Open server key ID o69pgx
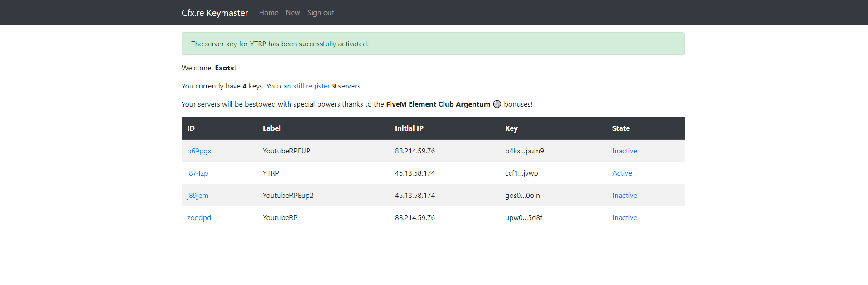Viewport: 868px width, 285px height. [x=199, y=151]
